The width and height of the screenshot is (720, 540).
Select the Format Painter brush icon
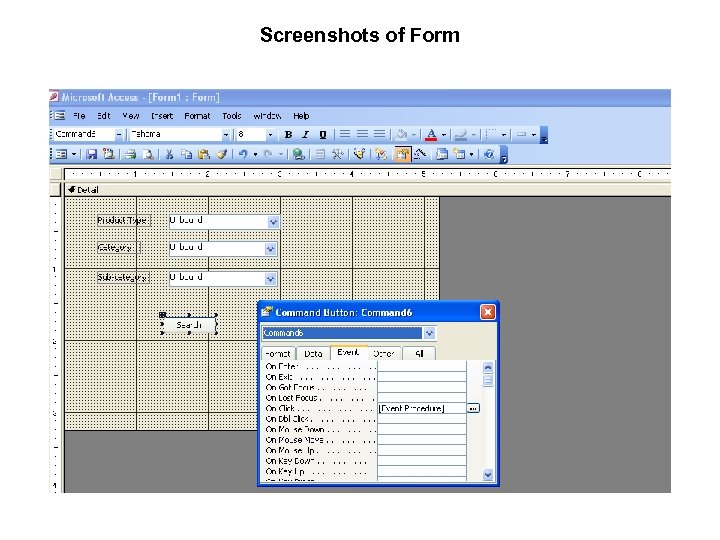[221, 154]
